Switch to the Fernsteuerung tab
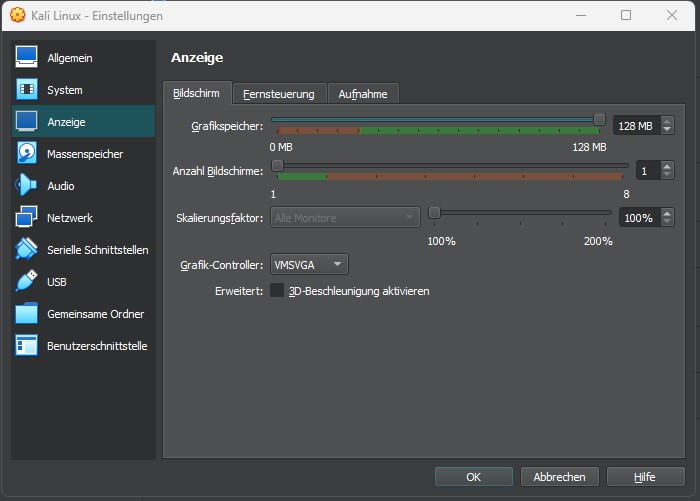This screenshot has width=700, height=501. point(279,94)
